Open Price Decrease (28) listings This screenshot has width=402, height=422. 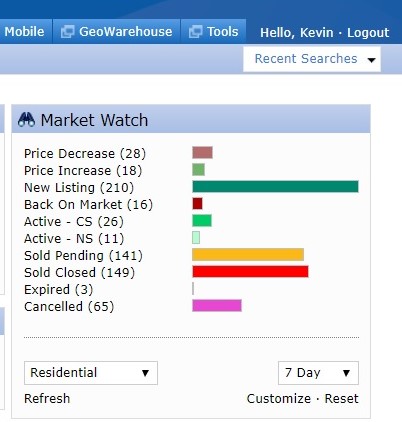(x=85, y=153)
